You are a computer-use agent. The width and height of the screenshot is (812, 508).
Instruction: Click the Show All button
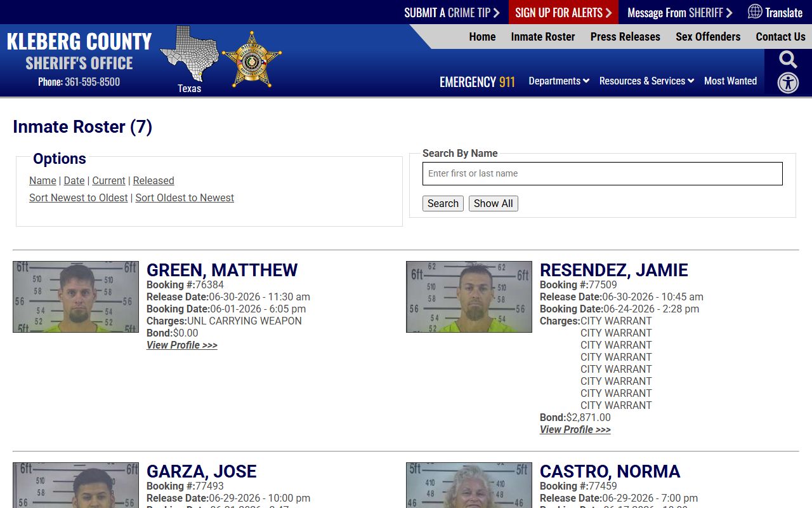pyautogui.click(x=494, y=204)
